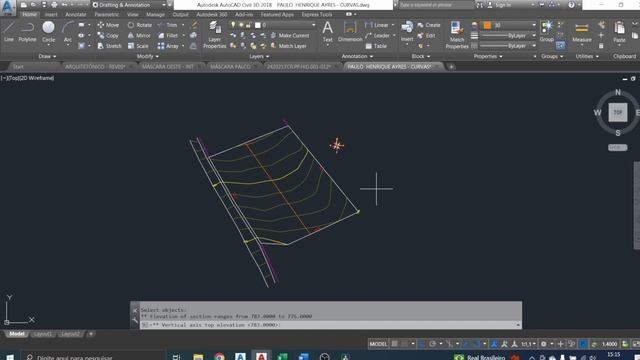Click the Leader annotation button
Viewport: 640px width, 360px height.
pyautogui.click(x=378, y=36)
